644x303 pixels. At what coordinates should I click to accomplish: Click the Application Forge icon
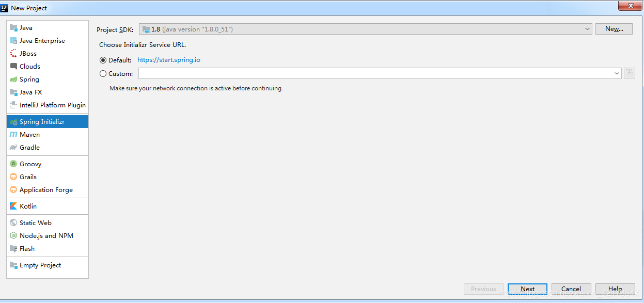[13, 190]
